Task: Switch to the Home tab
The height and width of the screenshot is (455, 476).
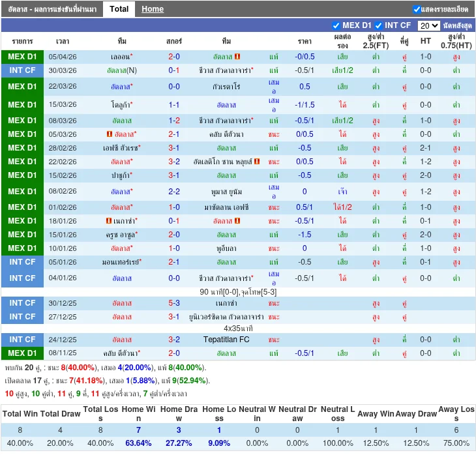Action: click(x=153, y=9)
